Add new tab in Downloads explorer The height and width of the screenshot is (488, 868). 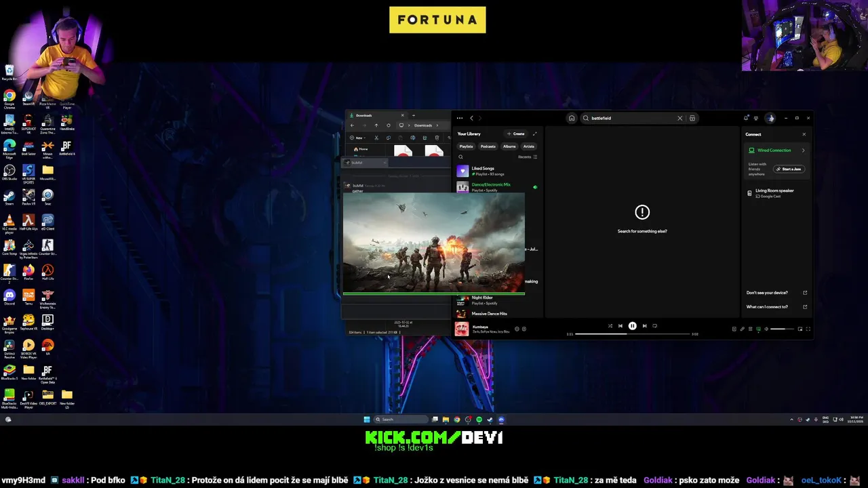(413, 115)
